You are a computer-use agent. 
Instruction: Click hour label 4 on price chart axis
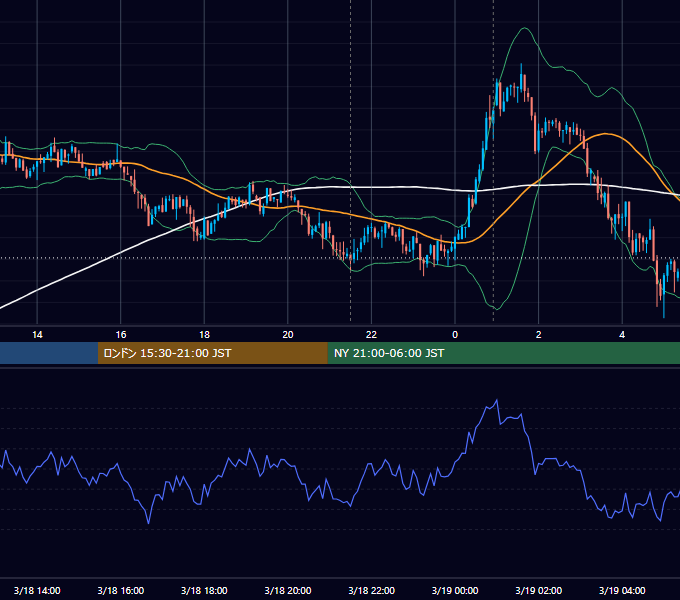[x=622, y=335]
